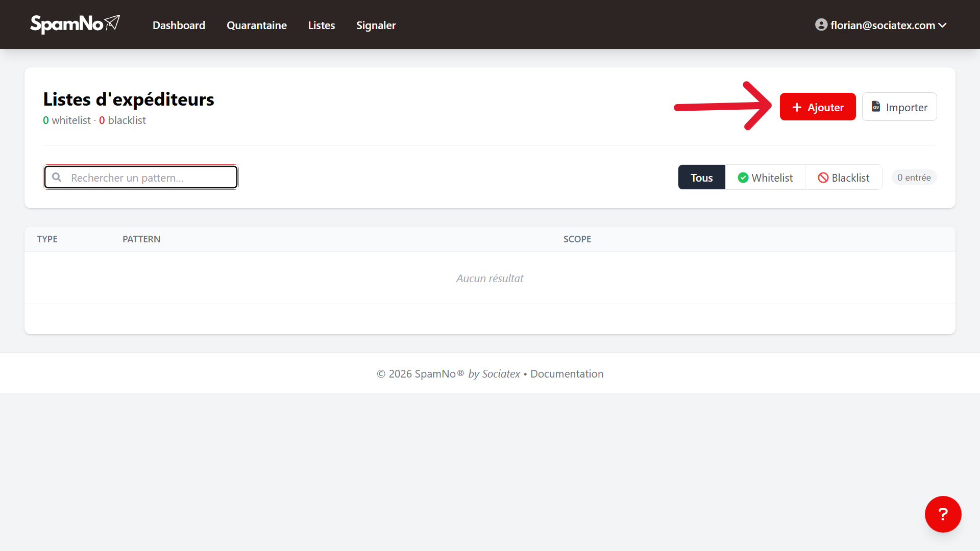Click the magnifying glass search icon
Viewport: 980px width, 551px height.
(x=57, y=177)
